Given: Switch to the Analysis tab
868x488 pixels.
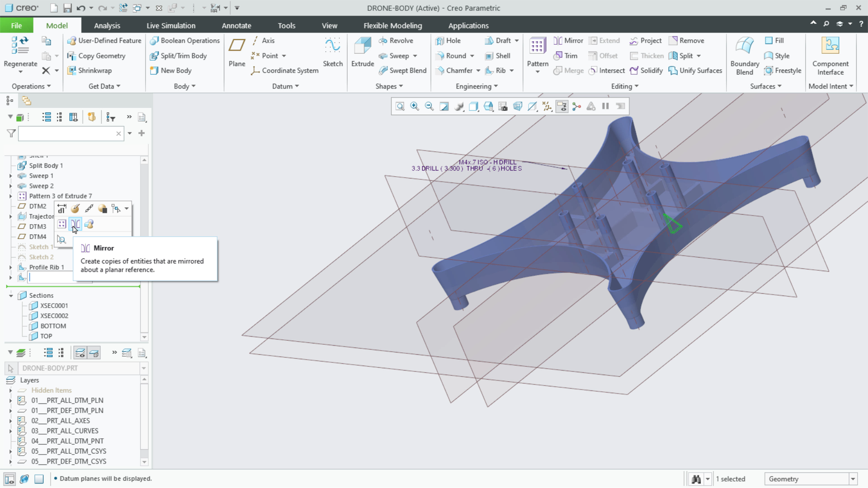Looking at the screenshot, I should coord(107,26).
